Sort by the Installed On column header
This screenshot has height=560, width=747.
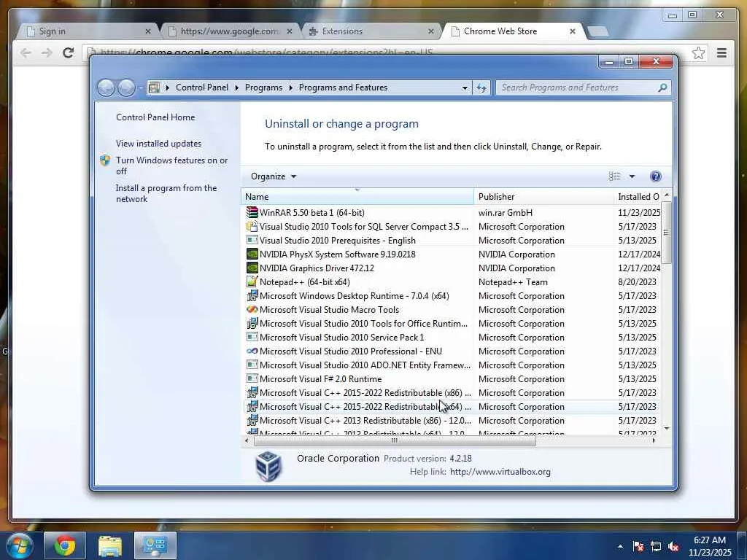638,197
